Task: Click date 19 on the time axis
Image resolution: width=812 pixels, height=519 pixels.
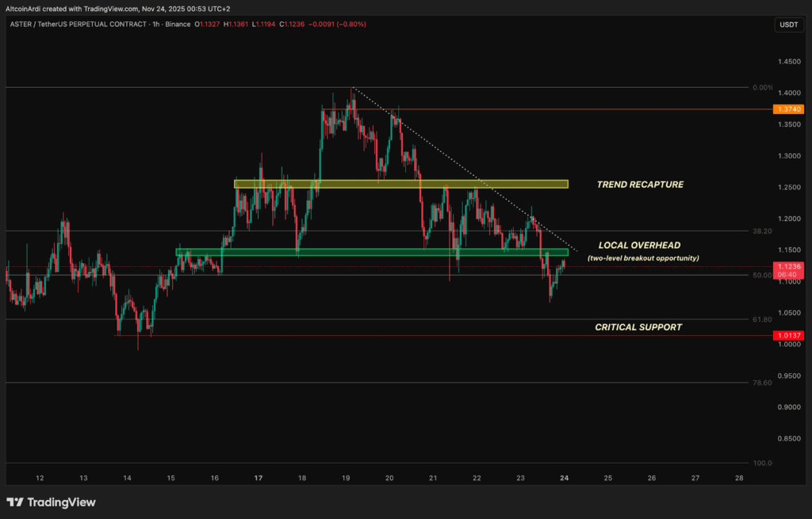Action: 346,479
